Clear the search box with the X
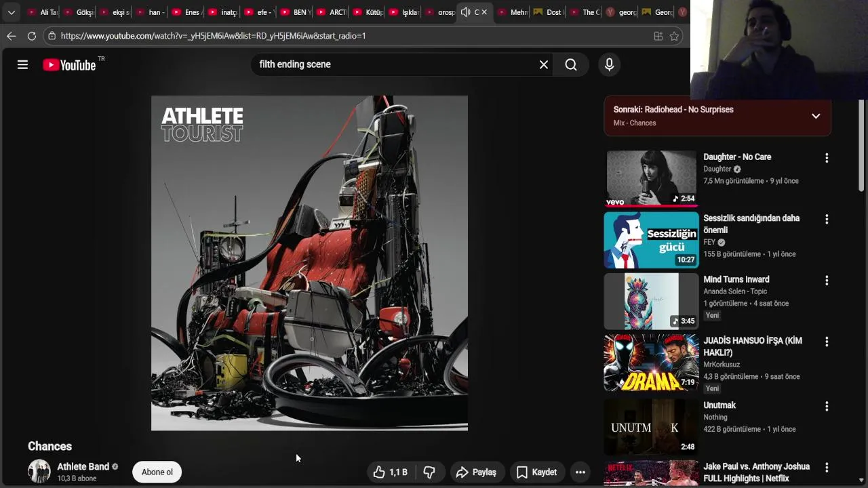Image resolution: width=868 pixels, height=488 pixels. [543, 64]
